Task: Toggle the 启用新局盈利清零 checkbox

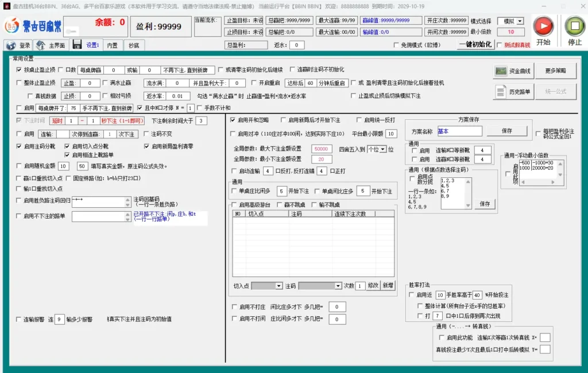Action: pos(146,146)
